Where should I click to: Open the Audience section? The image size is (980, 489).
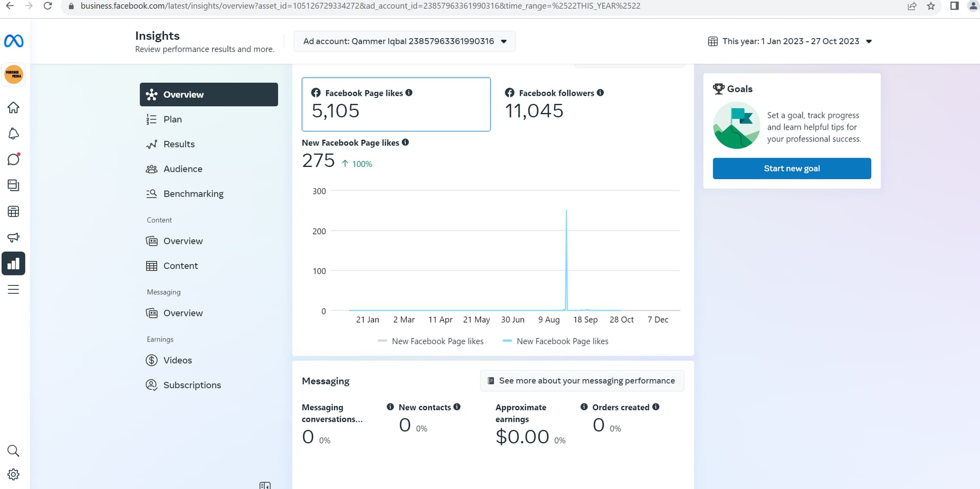[x=209, y=169]
